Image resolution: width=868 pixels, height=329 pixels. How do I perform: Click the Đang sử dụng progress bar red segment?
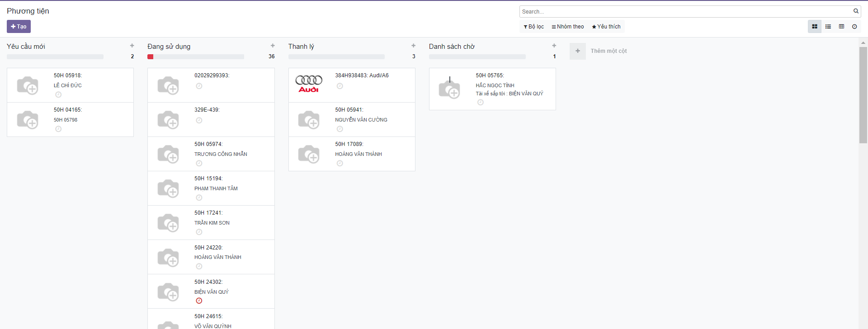(x=151, y=57)
